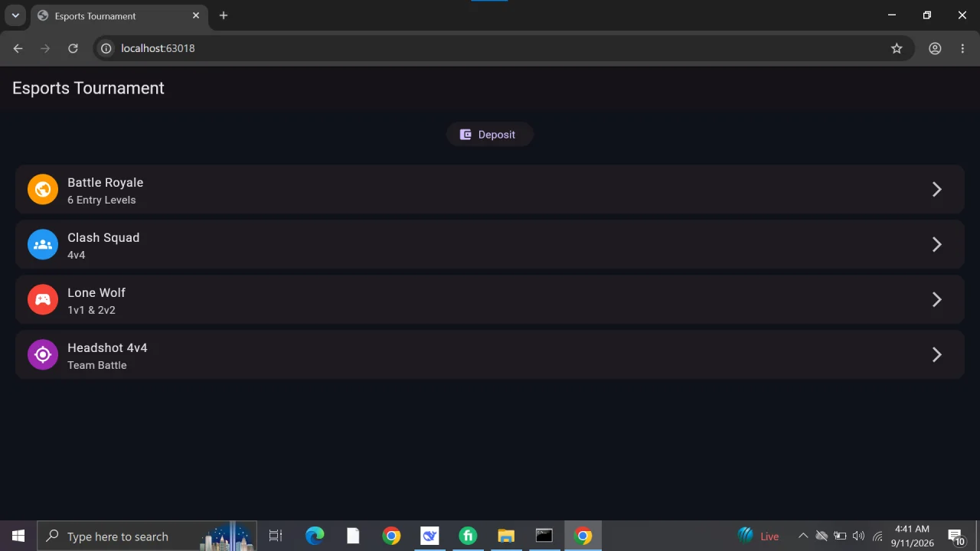Open the notification center icon
Viewport: 980px width, 551px height.
tap(955, 536)
